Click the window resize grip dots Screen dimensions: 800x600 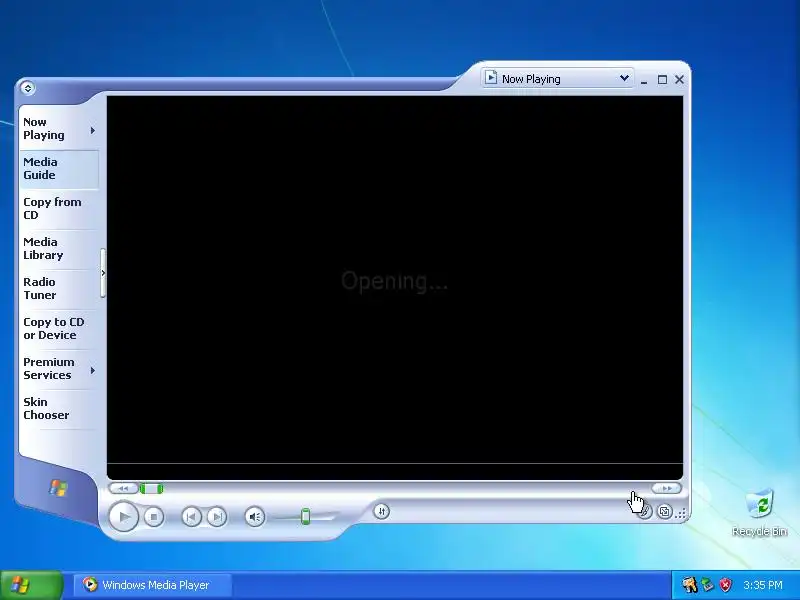pos(681,514)
